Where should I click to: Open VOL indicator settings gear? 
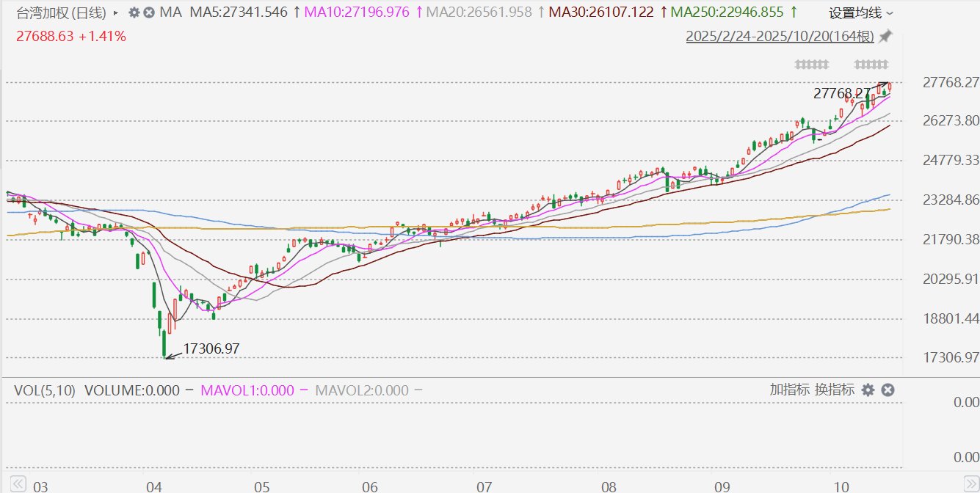(868, 390)
